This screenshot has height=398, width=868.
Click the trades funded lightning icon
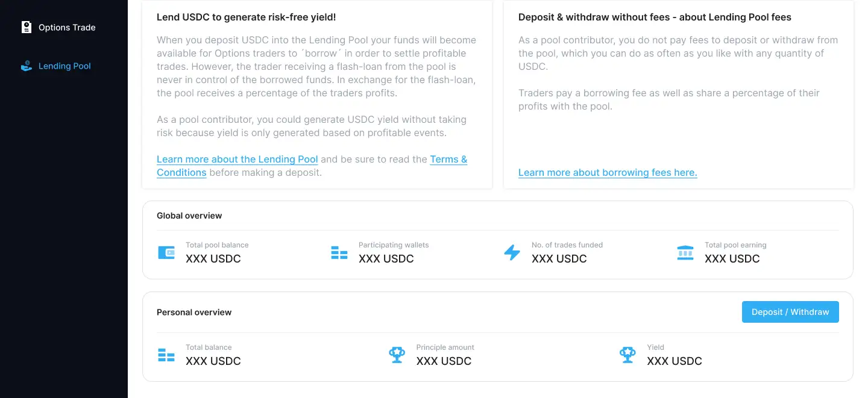click(x=512, y=253)
